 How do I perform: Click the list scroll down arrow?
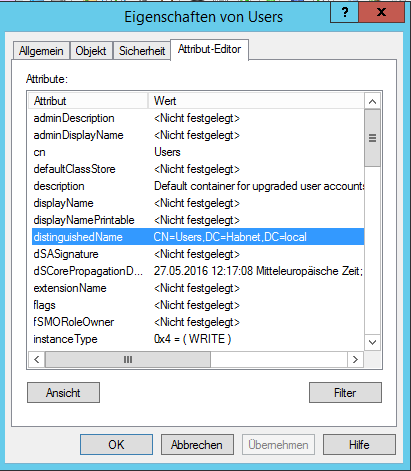(x=372, y=342)
